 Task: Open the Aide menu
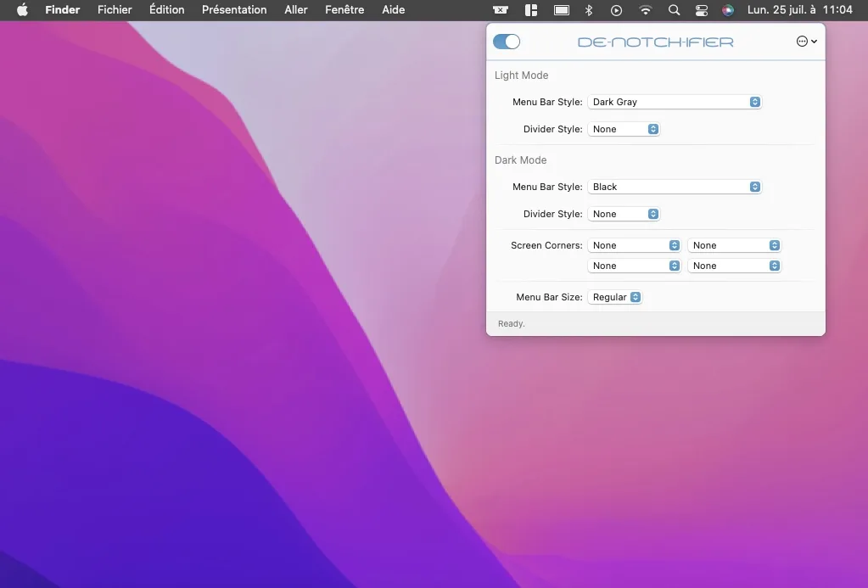click(x=393, y=10)
